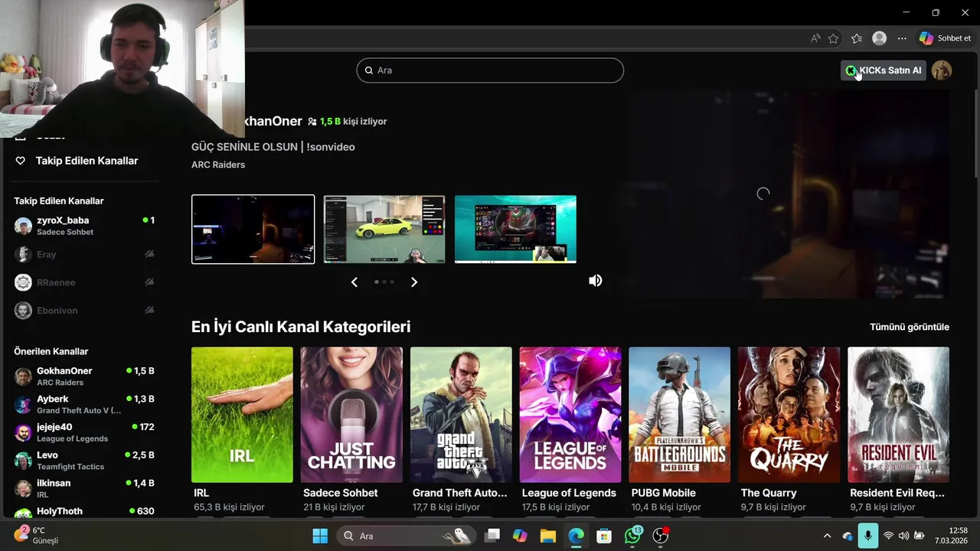Open The Quarry category cover
980x551 pixels.
tap(789, 415)
